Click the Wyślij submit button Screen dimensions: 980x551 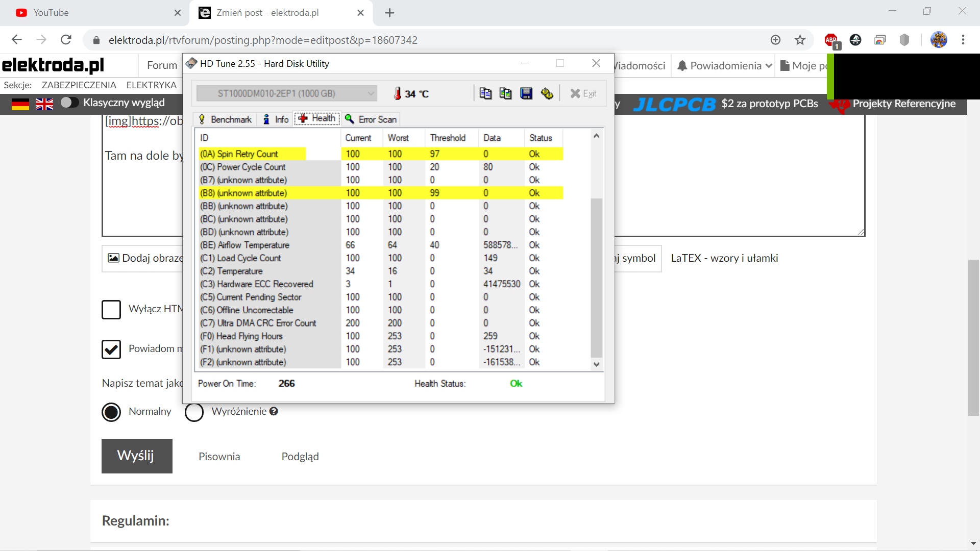(137, 456)
